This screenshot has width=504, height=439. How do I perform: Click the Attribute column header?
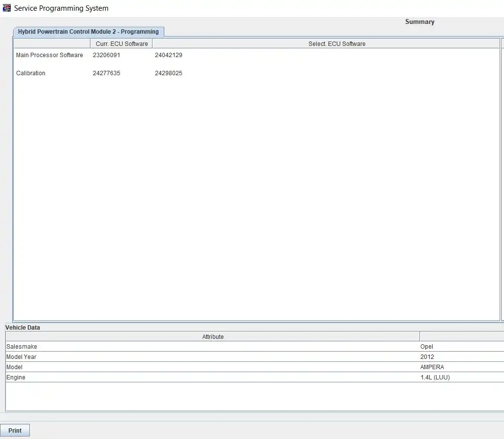point(213,337)
